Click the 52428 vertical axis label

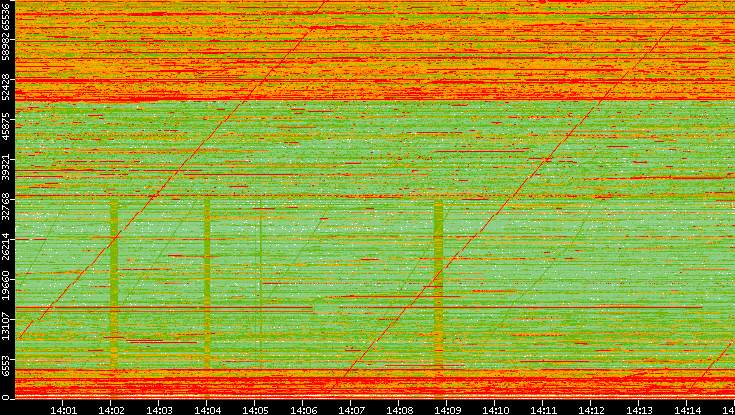tap(7, 89)
